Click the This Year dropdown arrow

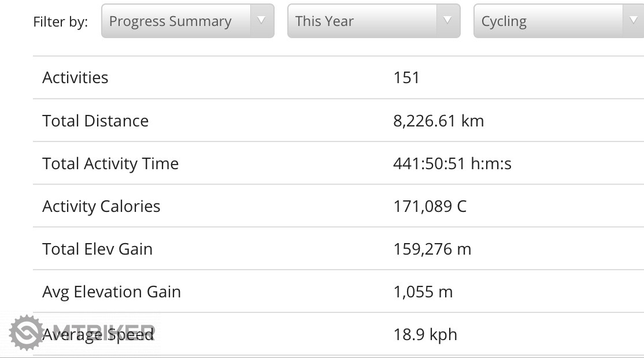[447, 21]
